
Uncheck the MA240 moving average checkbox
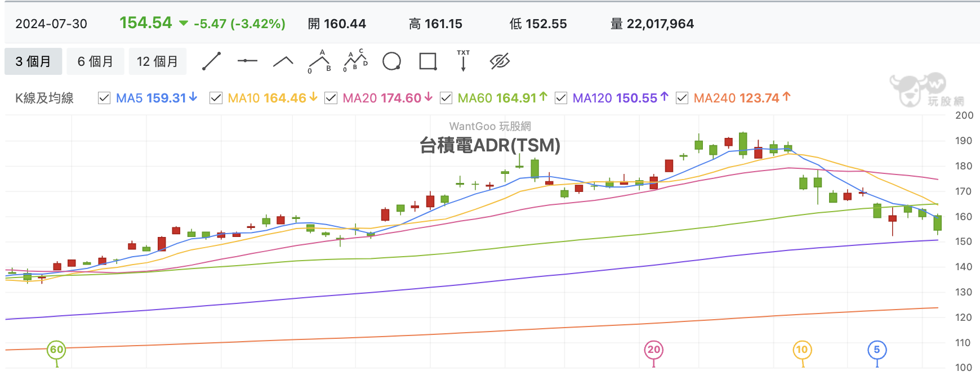click(x=682, y=99)
